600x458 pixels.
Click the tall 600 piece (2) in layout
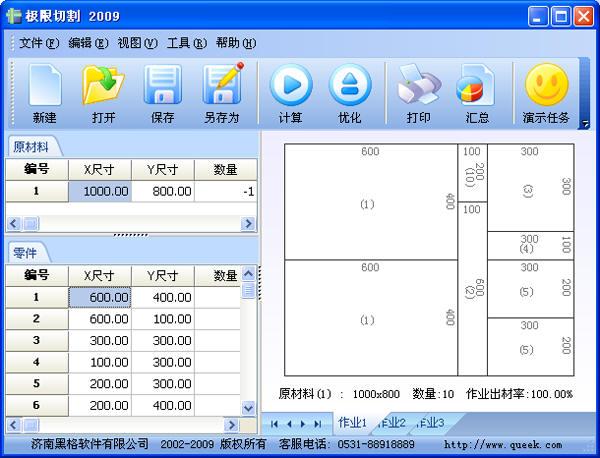click(473, 289)
